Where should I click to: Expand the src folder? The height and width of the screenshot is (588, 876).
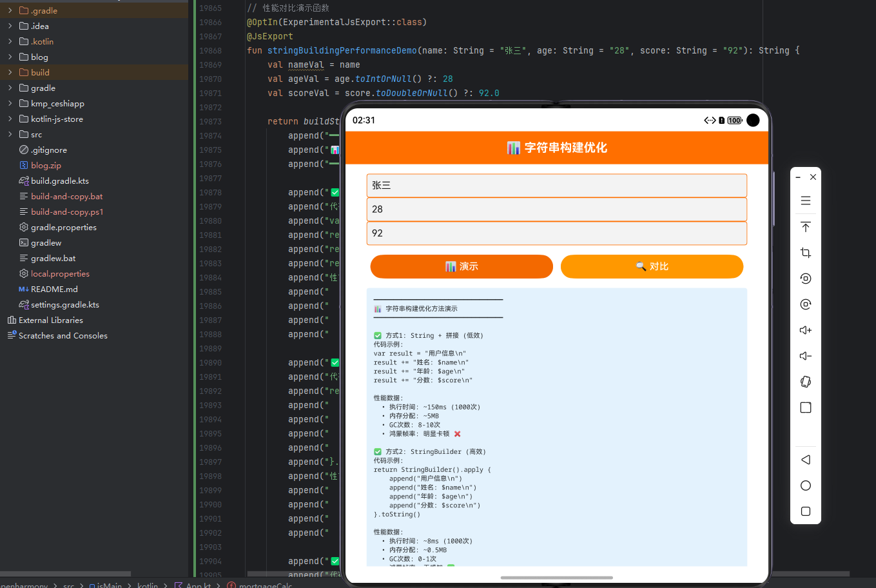coord(10,134)
